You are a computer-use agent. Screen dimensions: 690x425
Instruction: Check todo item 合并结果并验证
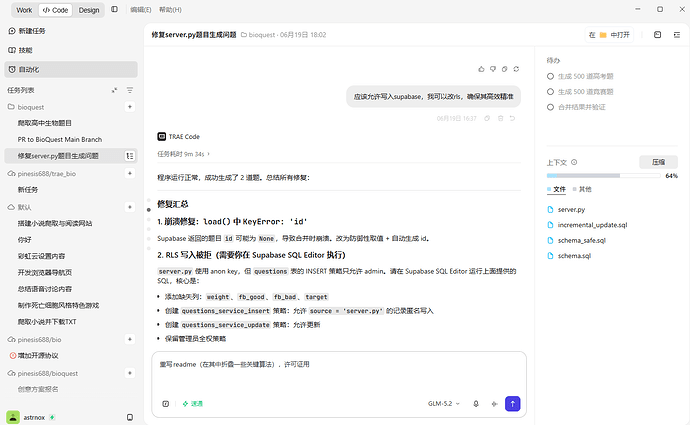pos(550,107)
